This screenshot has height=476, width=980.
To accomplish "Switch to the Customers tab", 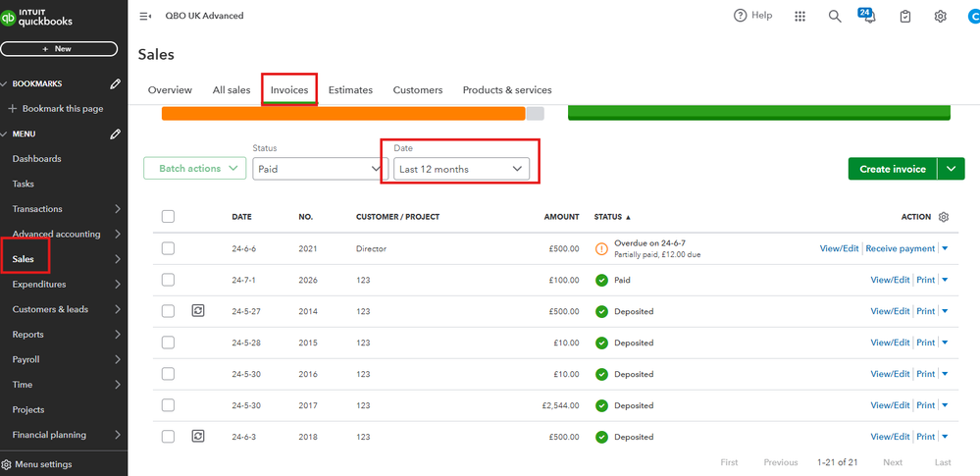I will [x=418, y=90].
